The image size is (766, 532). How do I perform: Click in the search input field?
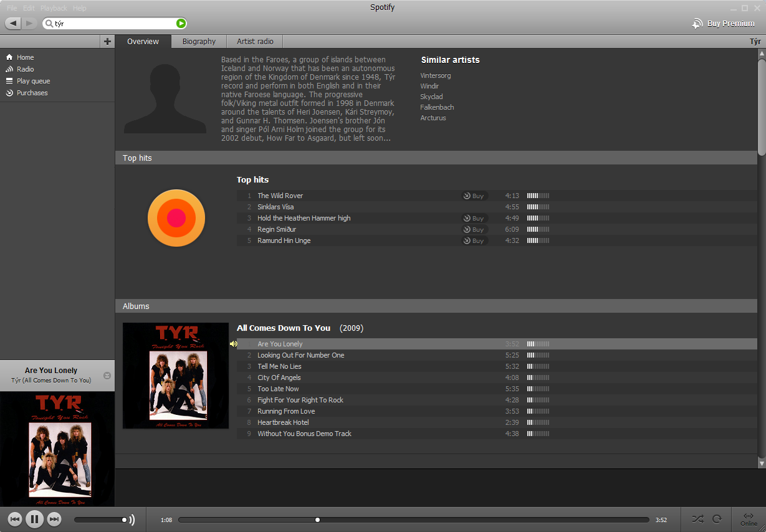click(x=112, y=24)
